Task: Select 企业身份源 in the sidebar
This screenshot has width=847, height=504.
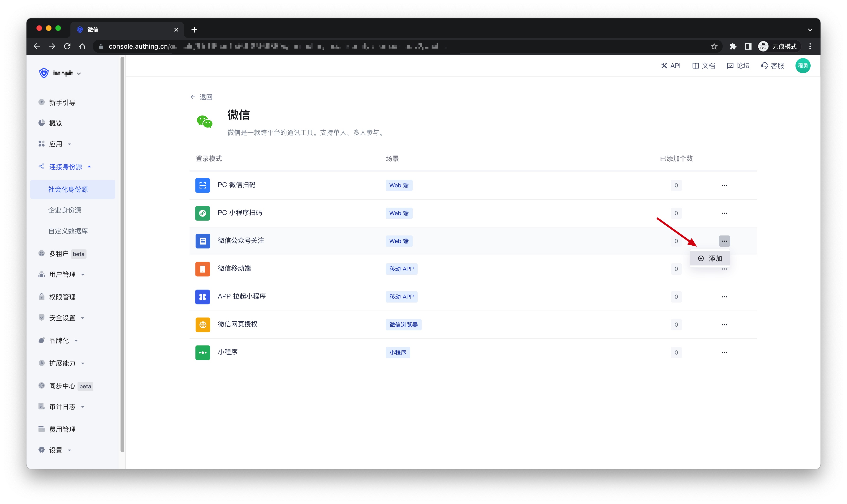Action: pos(65,210)
